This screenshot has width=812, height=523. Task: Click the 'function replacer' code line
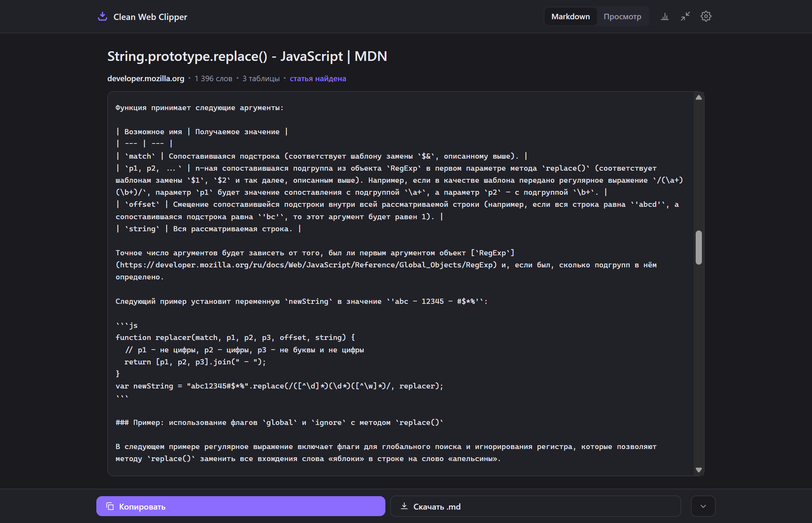(235, 338)
